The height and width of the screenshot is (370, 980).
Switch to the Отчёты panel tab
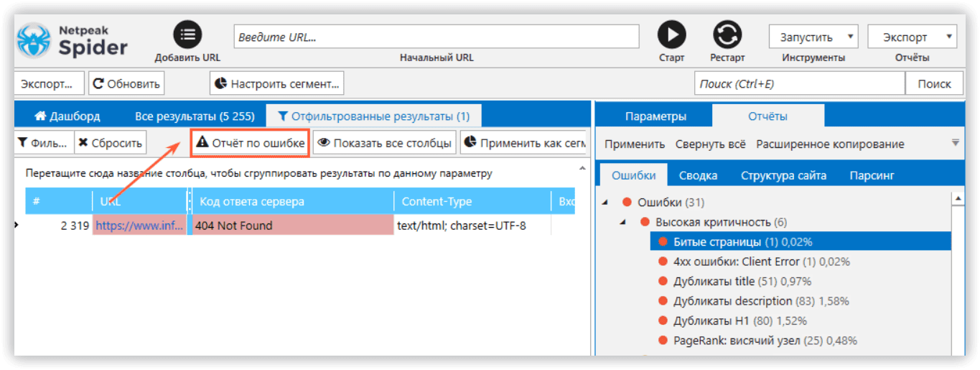tap(767, 116)
